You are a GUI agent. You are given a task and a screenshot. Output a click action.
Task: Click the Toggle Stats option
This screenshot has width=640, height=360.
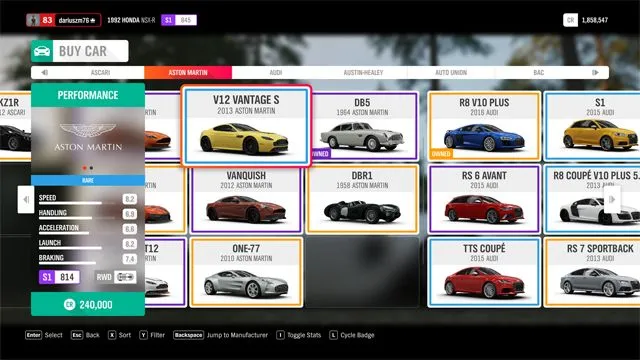click(299, 335)
